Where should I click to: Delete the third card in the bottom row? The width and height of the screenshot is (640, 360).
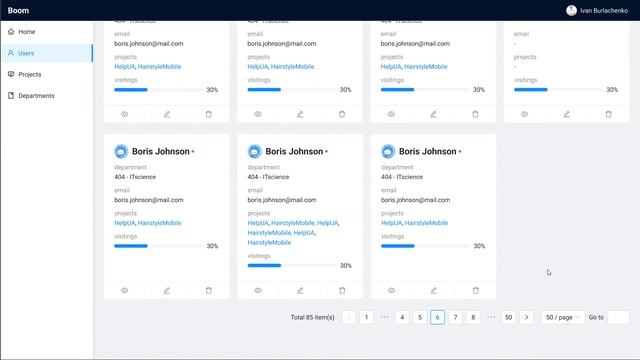pyautogui.click(x=476, y=291)
